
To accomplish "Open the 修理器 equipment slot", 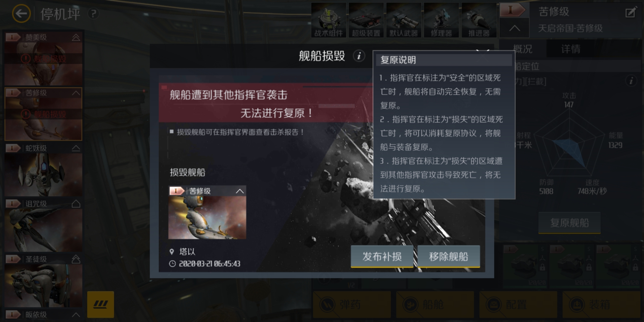I will point(441,20).
